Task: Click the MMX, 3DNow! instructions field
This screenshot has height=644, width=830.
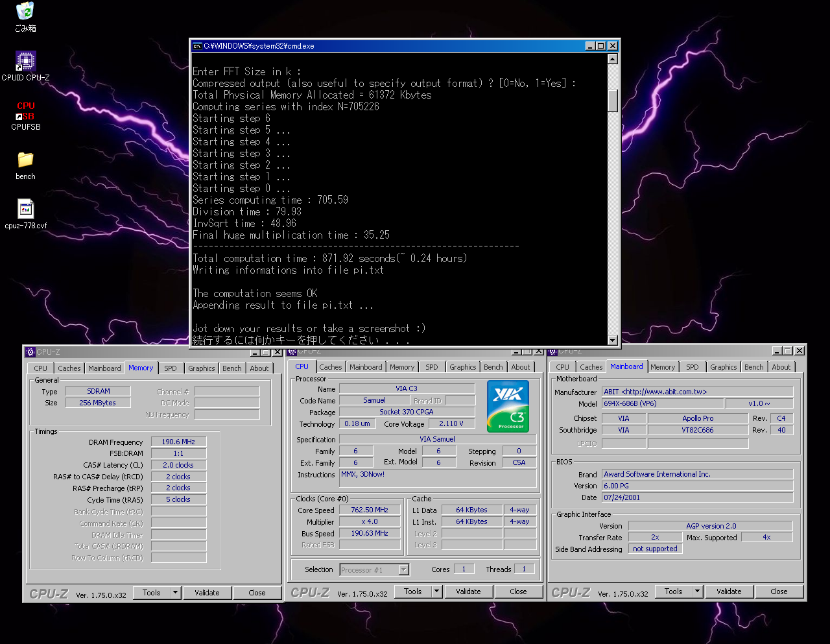Action: 438,478
